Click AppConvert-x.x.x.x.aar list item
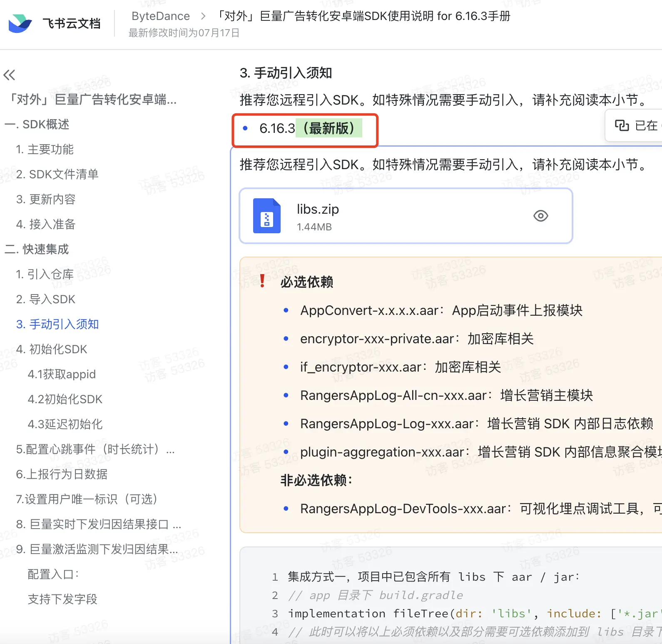The width and height of the screenshot is (662, 644). click(x=441, y=310)
